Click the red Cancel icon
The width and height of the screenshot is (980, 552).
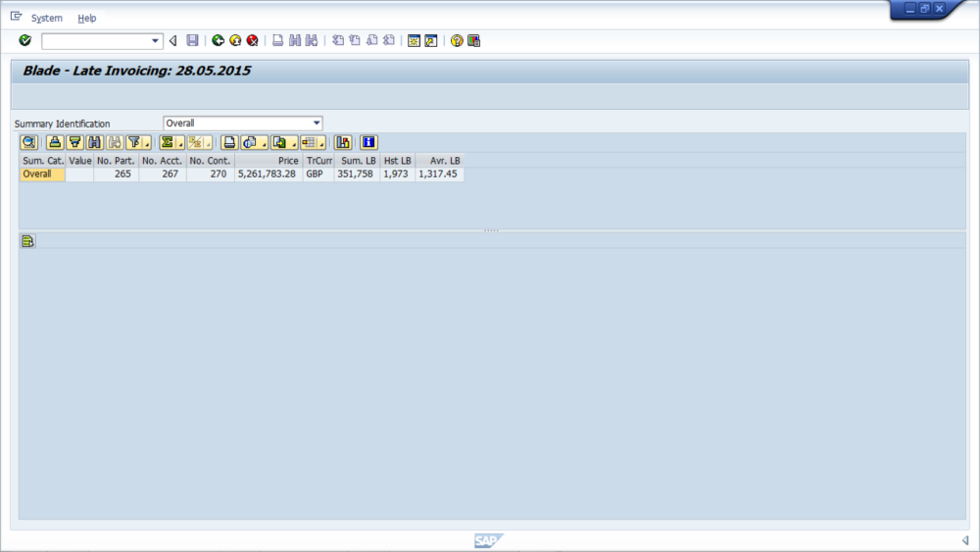click(252, 40)
